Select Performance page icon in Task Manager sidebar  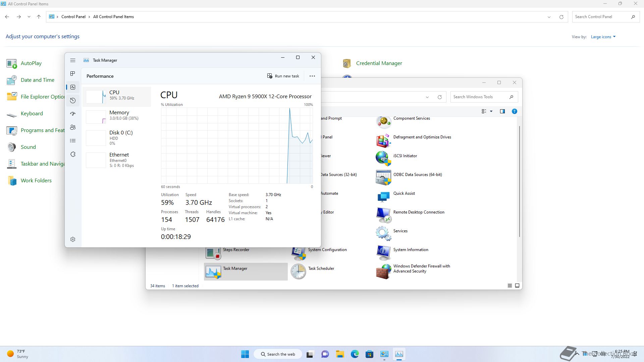pyautogui.click(x=73, y=87)
